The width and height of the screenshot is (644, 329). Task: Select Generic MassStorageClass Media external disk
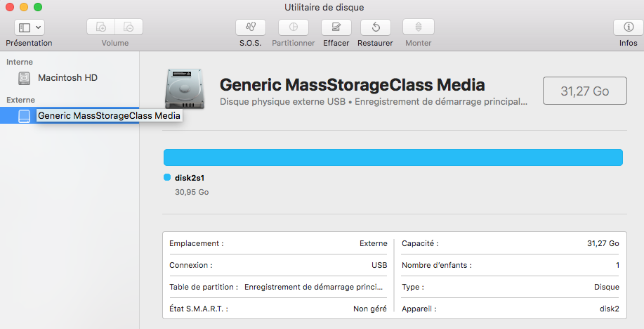[109, 115]
